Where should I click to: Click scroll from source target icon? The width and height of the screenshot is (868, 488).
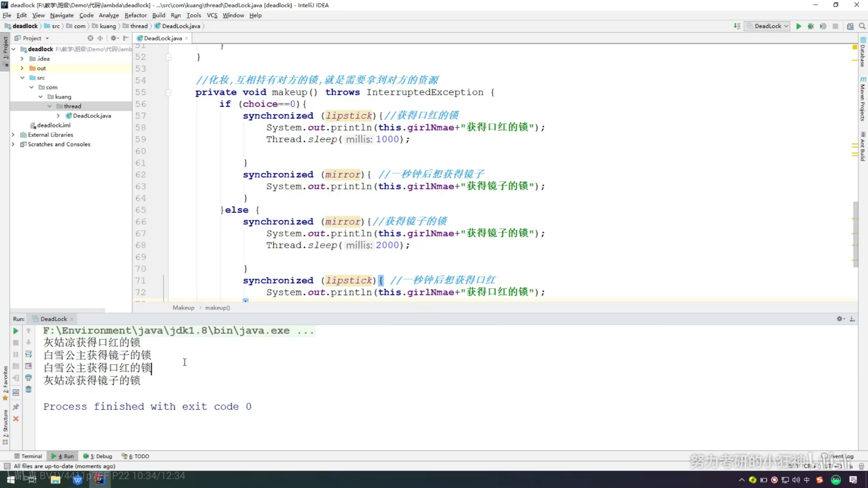90,38
